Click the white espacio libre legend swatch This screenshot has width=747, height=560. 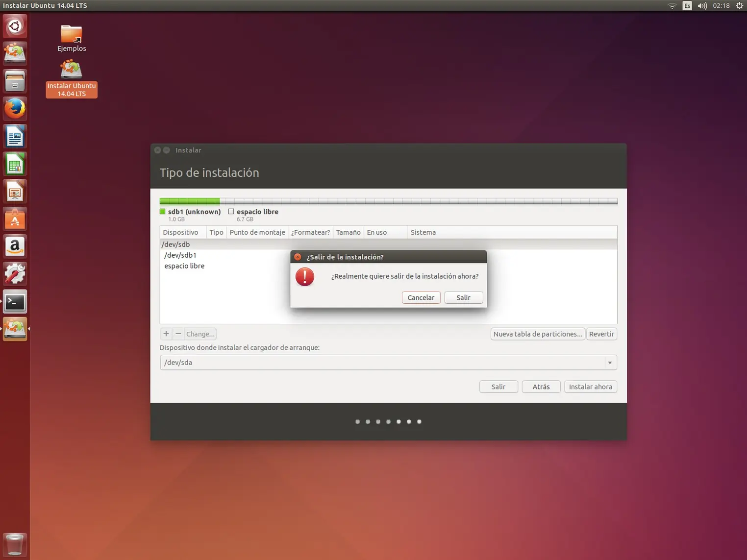231,212
